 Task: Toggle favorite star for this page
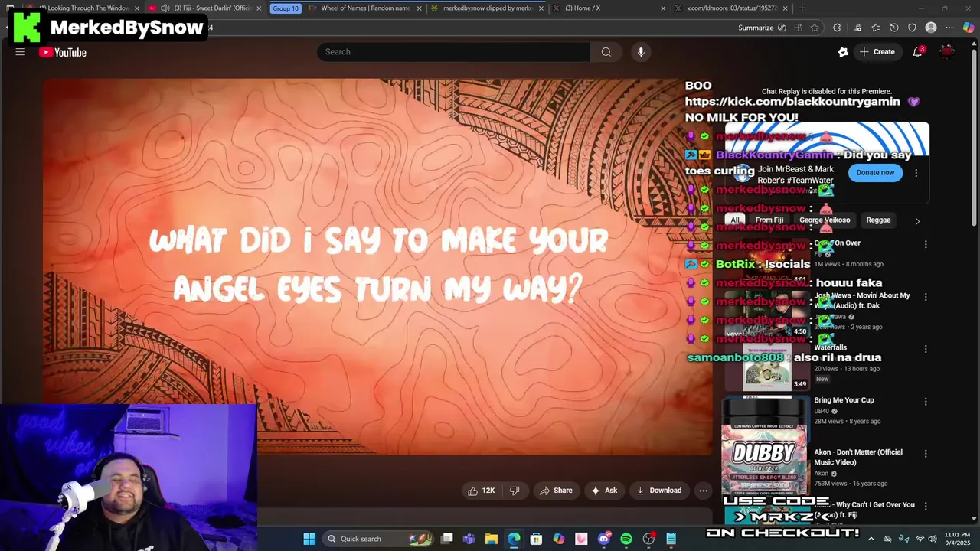tap(815, 28)
